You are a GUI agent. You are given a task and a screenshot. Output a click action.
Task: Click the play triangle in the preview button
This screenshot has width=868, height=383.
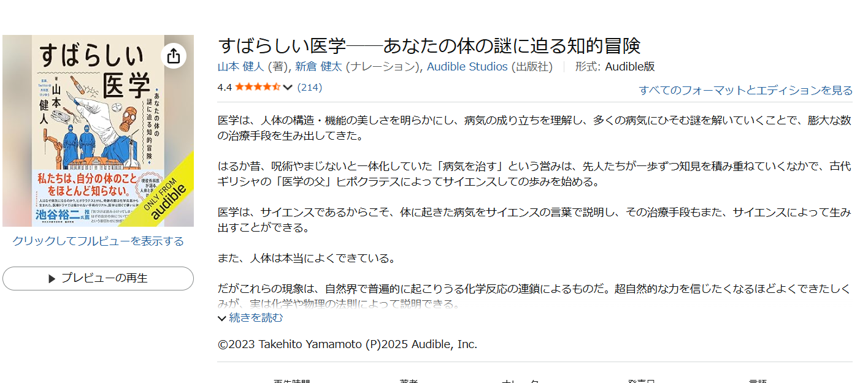pyautogui.click(x=52, y=279)
